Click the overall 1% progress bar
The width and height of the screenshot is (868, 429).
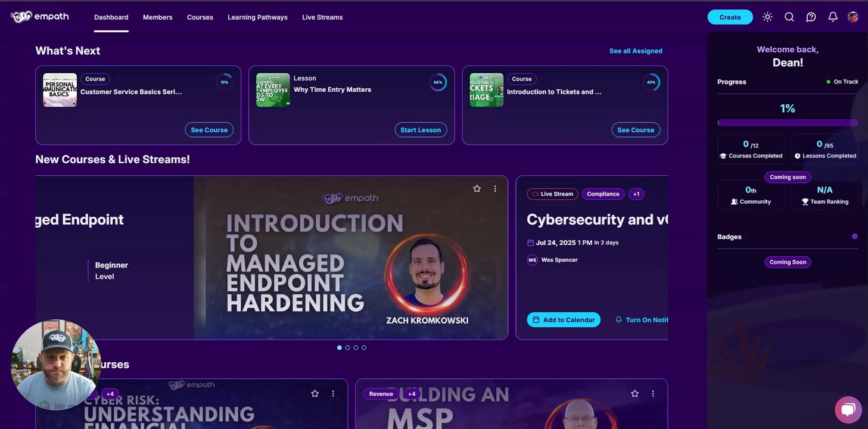(788, 123)
